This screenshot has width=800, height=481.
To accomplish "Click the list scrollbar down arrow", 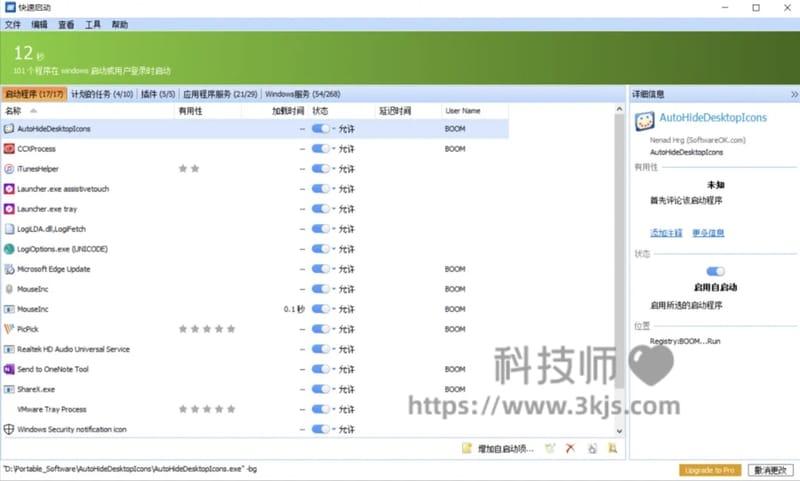I will (619, 431).
